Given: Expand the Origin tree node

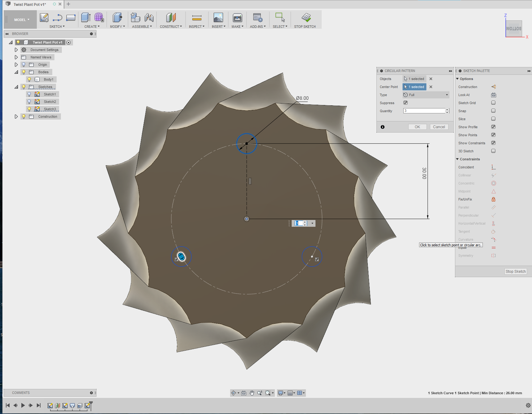Looking at the screenshot, I should [x=16, y=65].
